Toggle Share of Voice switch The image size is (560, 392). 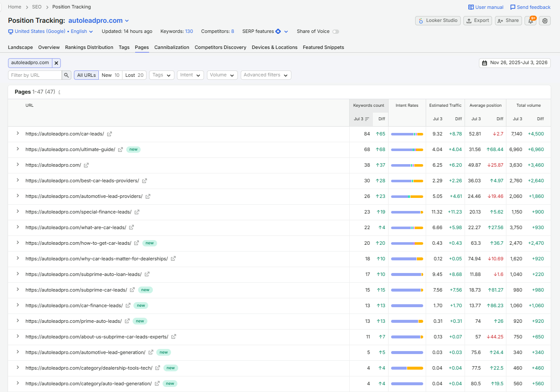[x=336, y=32]
